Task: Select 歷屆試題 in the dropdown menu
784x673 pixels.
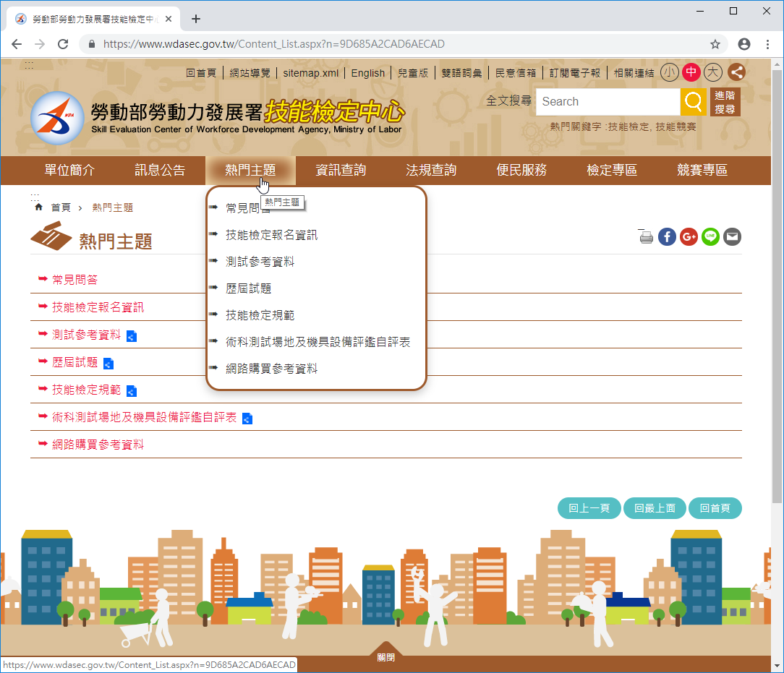Action: 248,288
